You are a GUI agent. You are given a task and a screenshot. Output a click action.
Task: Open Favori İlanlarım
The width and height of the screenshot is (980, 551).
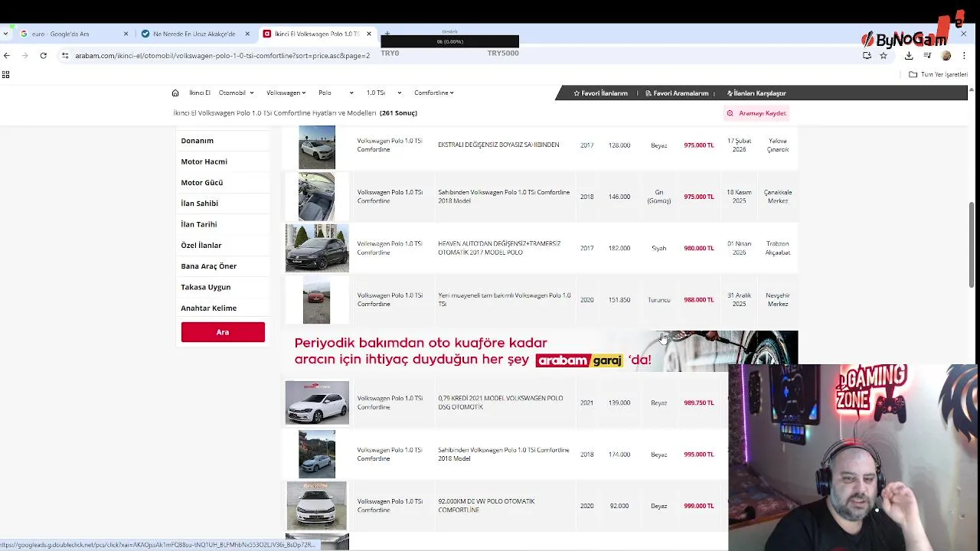tap(601, 93)
